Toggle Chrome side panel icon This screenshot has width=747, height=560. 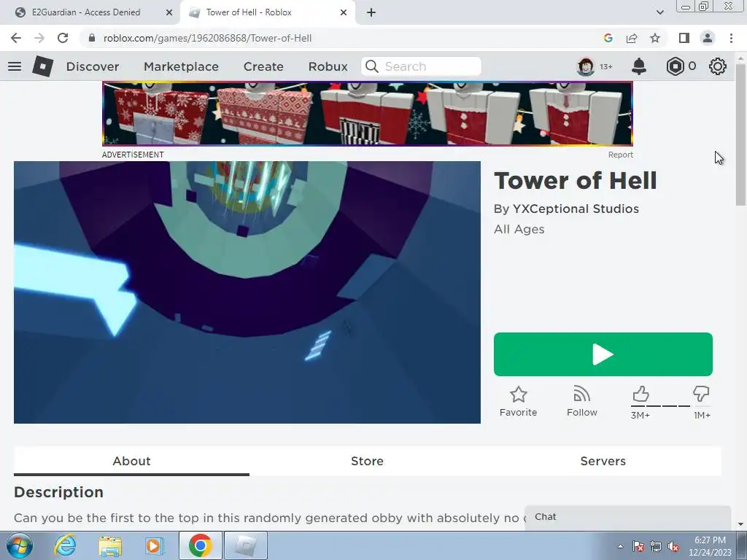click(x=684, y=38)
